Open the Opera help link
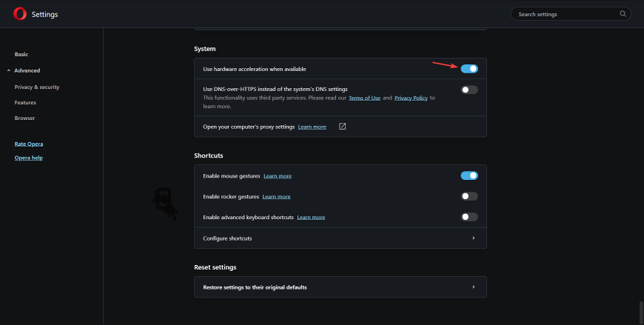644x325 pixels. point(29,158)
